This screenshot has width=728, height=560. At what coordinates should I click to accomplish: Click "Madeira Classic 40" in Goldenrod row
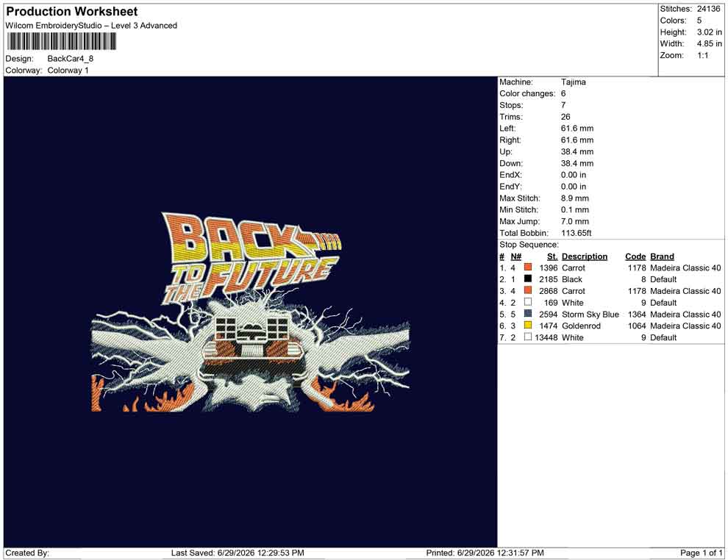[686, 326]
